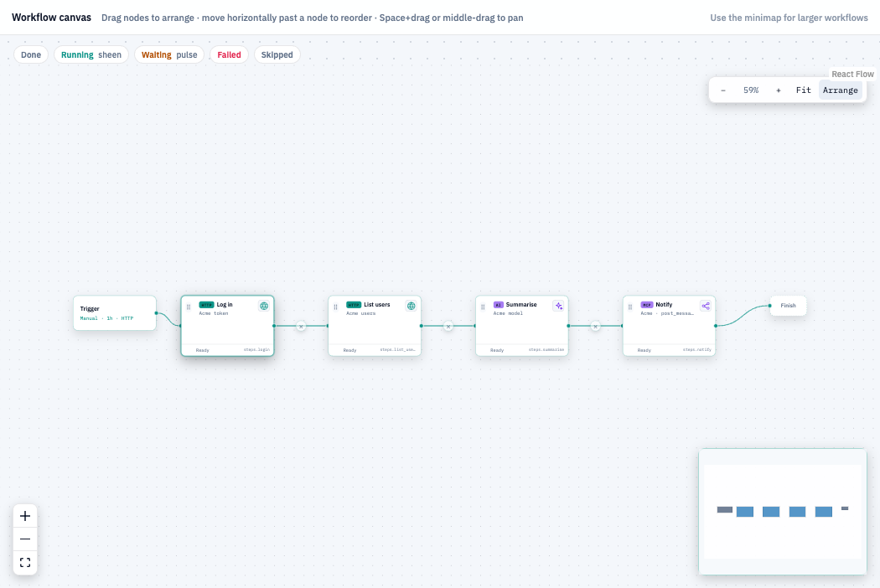Click 'steps.summarise' label
This screenshot has width=880, height=588.
pyautogui.click(x=546, y=349)
